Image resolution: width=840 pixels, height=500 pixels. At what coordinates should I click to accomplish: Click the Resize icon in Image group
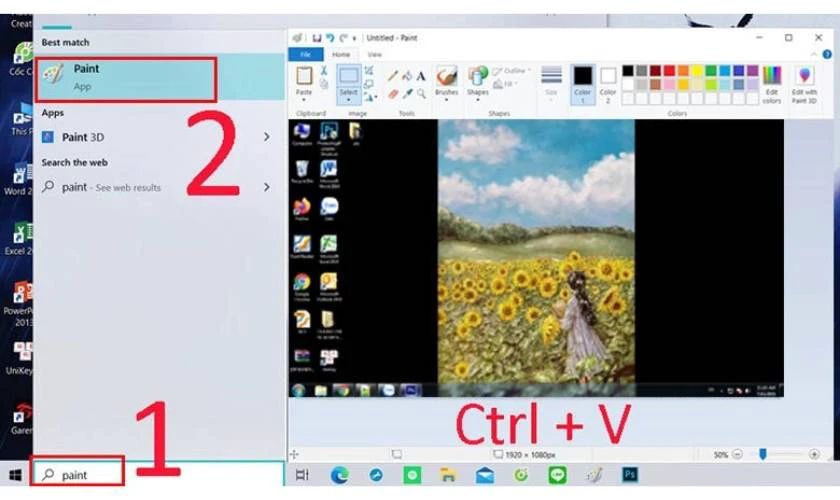point(369,84)
